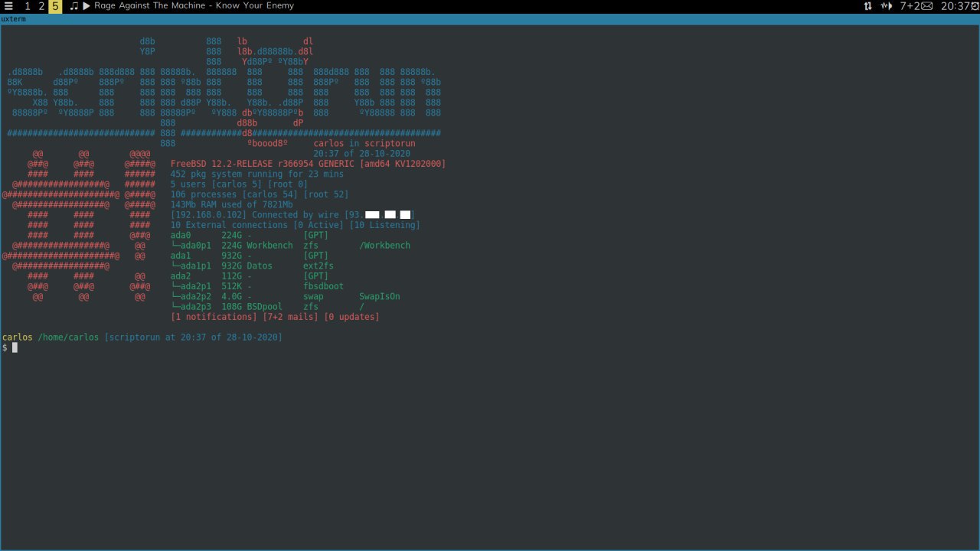980x551 pixels.
Task: Click the "[192.168.0.102]" IP address text
Action: pyautogui.click(x=208, y=215)
